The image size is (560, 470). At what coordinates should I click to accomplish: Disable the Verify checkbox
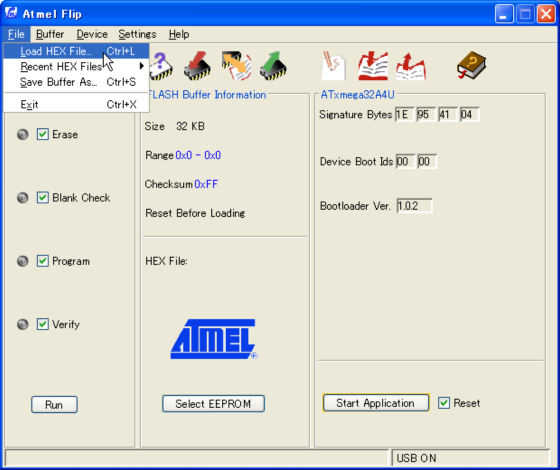point(43,324)
